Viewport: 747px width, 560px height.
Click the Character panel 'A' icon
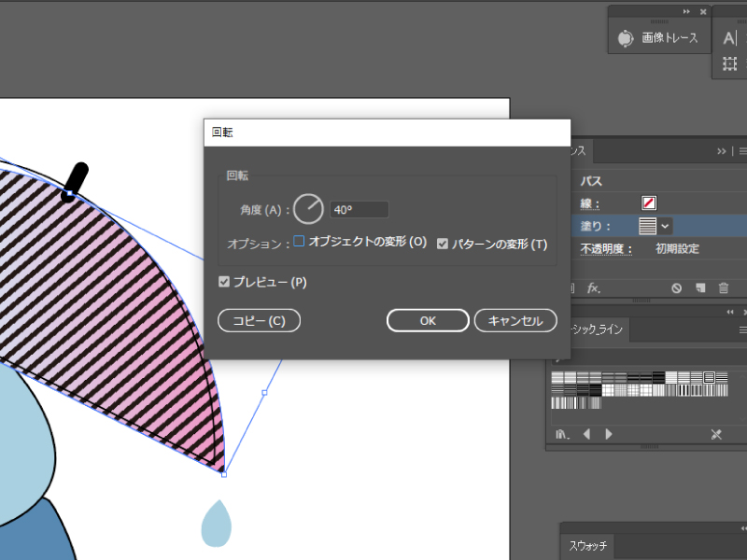click(729, 39)
